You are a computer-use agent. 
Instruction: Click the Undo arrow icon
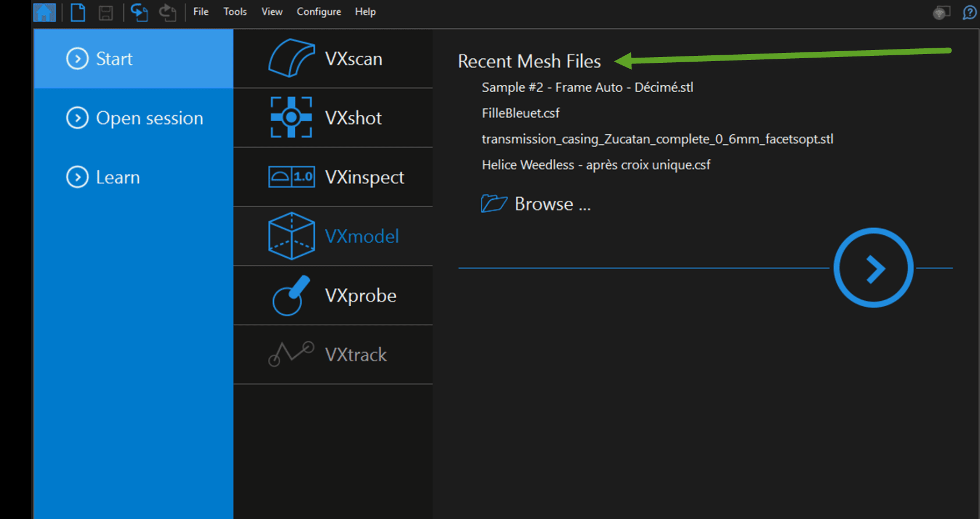coord(139,12)
